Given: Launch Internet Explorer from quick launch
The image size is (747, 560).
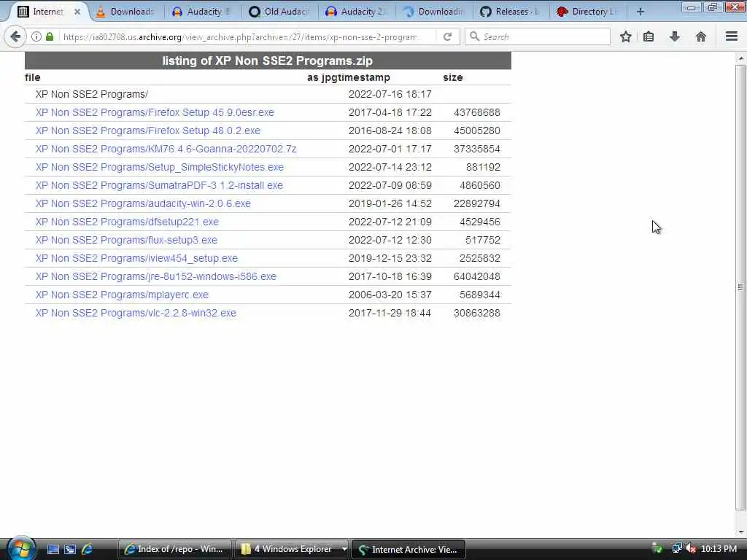Looking at the screenshot, I should coord(88,550).
